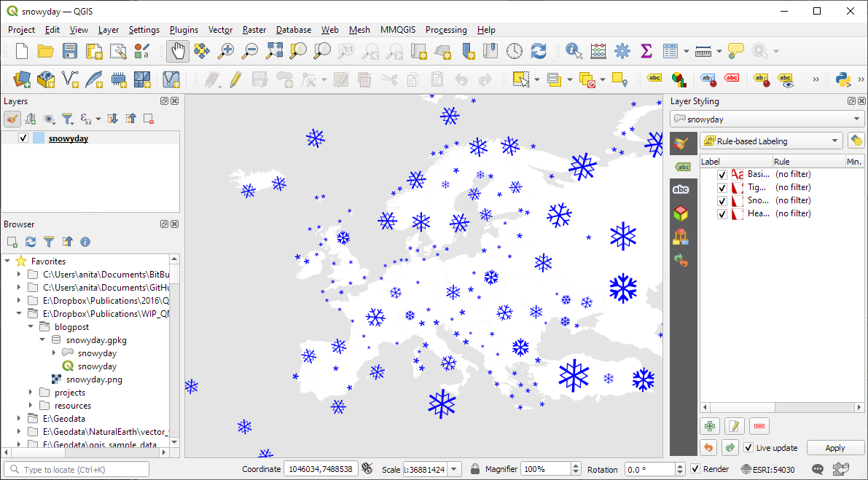Open the snowyday layer selector dropdown
Viewport: 868px width, 480px height.
[767, 119]
